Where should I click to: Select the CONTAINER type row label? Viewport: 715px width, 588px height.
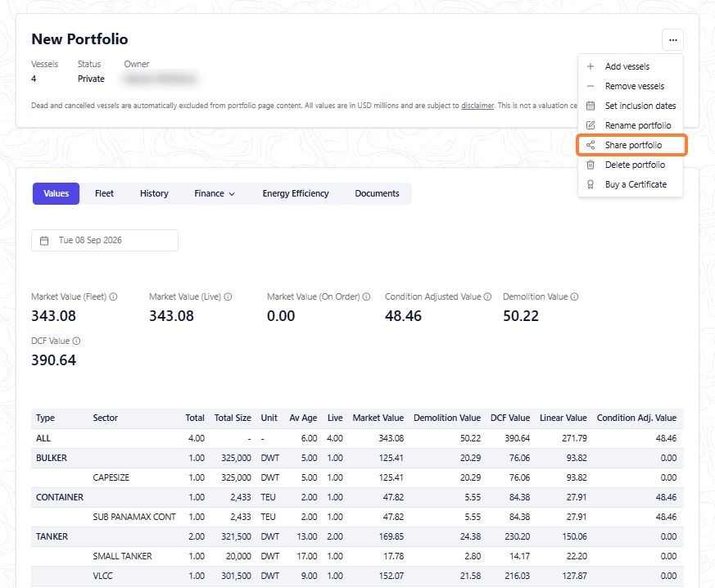click(60, 497)
